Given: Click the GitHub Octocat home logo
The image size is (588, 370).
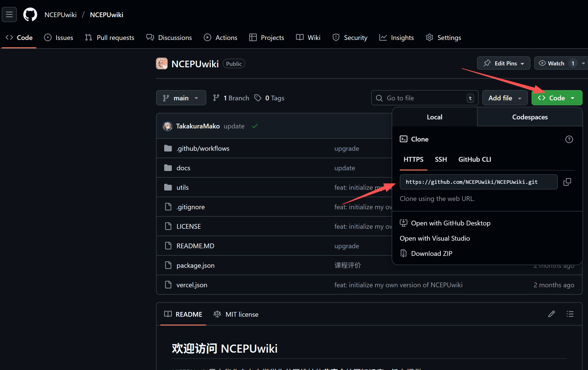Looking at the screenshot, I should pos(30,15).
